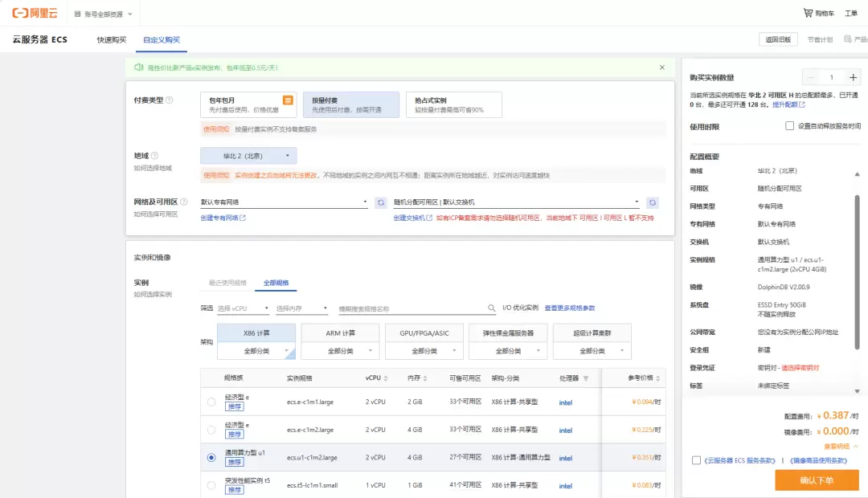Agree to the ECS service terms checkbox
This screenshot has width=868, height=498.
pyautogui.click(x=696, y=460)
